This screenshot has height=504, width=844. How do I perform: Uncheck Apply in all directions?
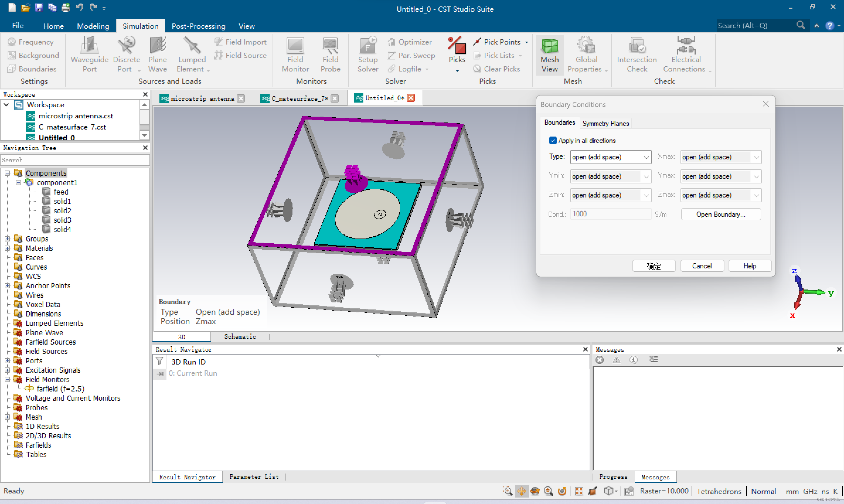point(553,140)
